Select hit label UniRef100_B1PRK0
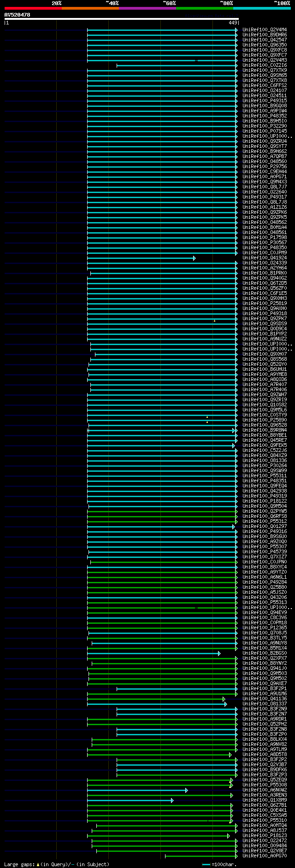Screen dimensions: 295x868 coord(265,273)
